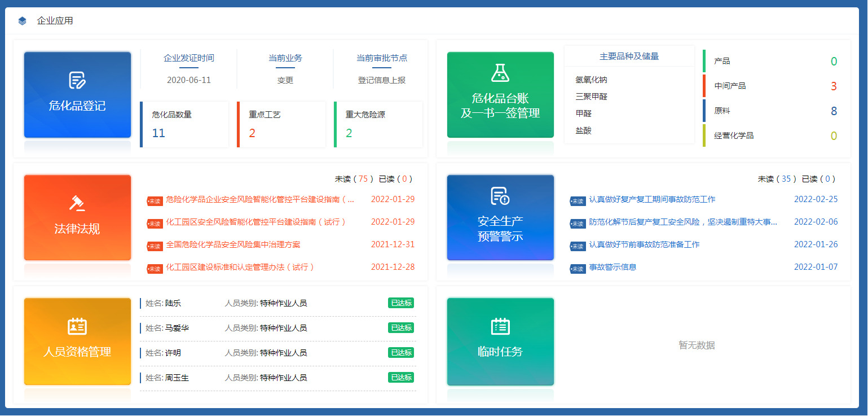Click the date 2021-12-31 in 法律法规 list

393,244
